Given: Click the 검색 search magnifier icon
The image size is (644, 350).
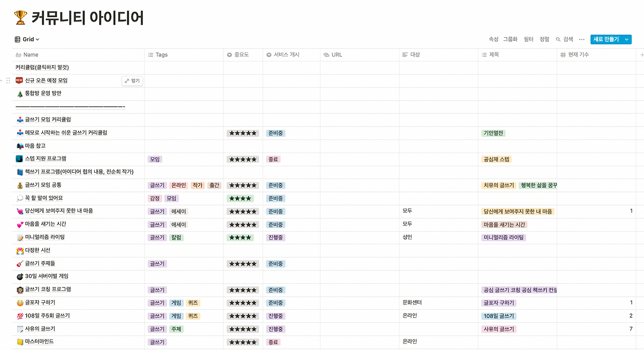Looking at the screenshot, I should [x=558, y=39].
